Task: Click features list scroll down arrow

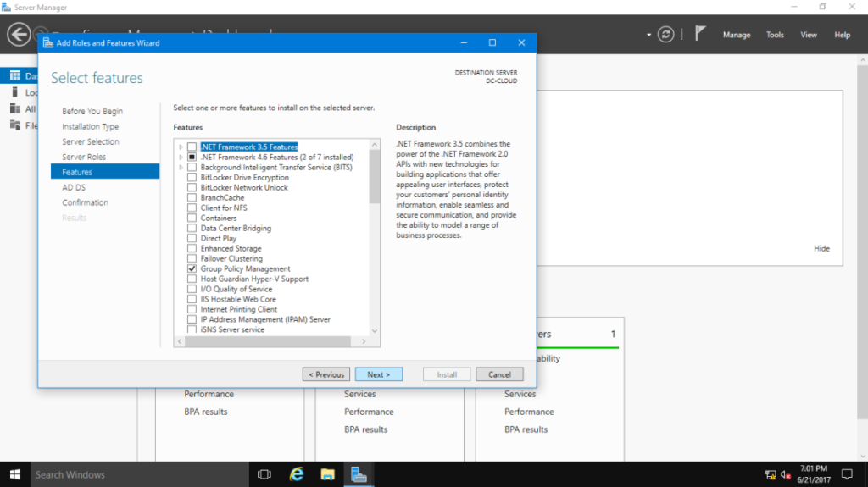Action: click(375, 331)
